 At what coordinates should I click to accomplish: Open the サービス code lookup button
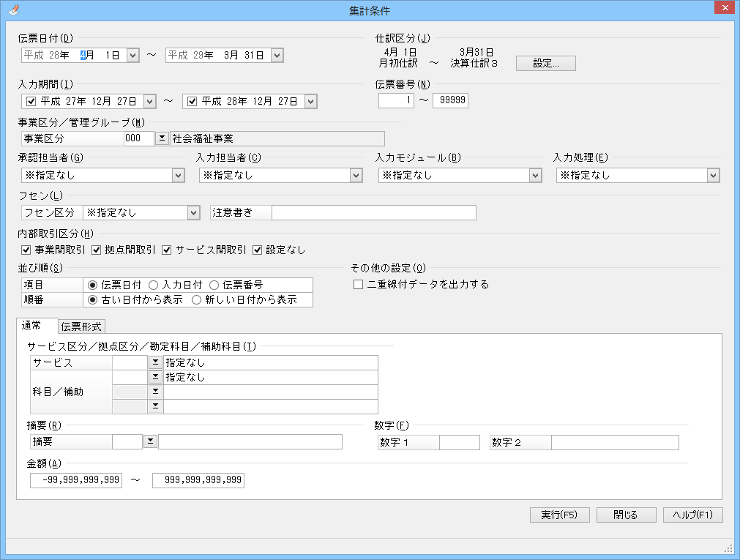tap(155, 362)
